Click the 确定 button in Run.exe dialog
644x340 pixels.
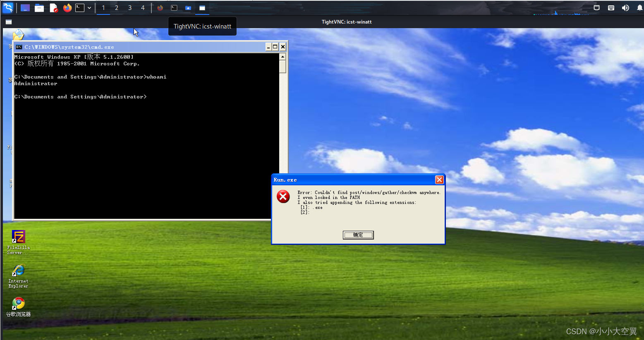pyautogui.click(x=358, y=235)
